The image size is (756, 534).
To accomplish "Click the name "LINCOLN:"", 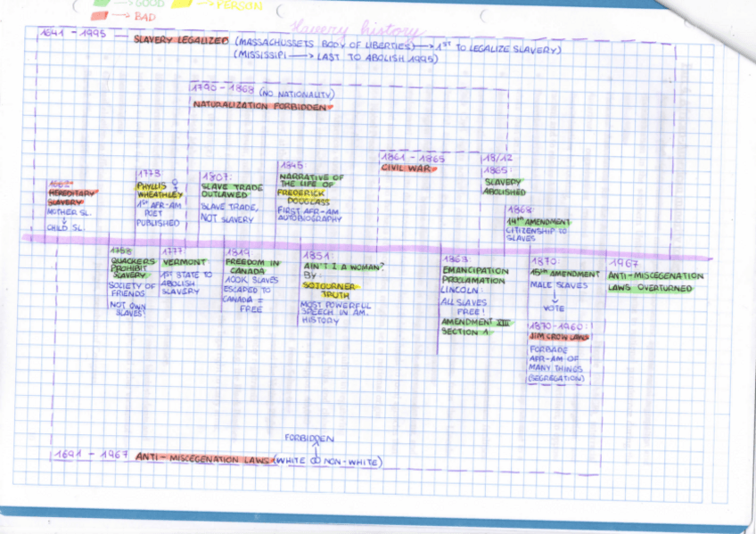I will (x=460, y=290).
